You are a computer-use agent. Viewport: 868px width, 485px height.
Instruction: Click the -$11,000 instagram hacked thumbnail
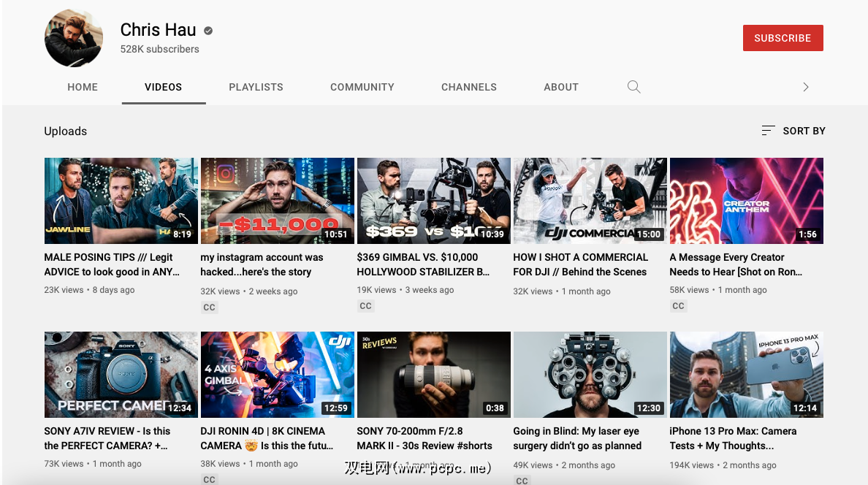pyautogui.click(x=278, y=200)
